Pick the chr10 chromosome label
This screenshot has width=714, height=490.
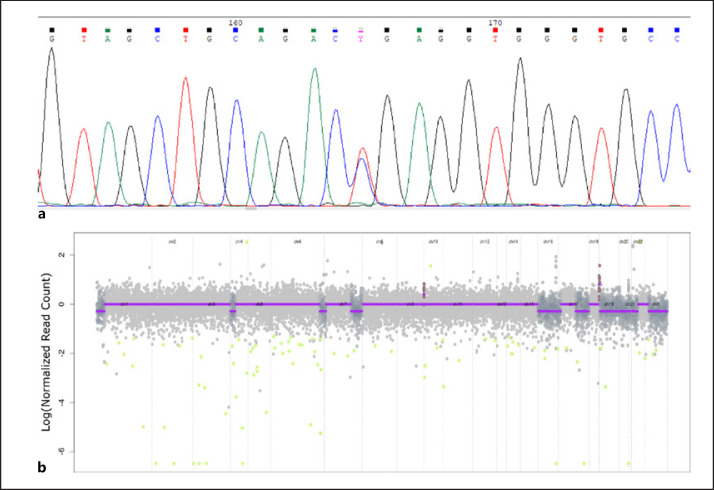tap(433, 242)
